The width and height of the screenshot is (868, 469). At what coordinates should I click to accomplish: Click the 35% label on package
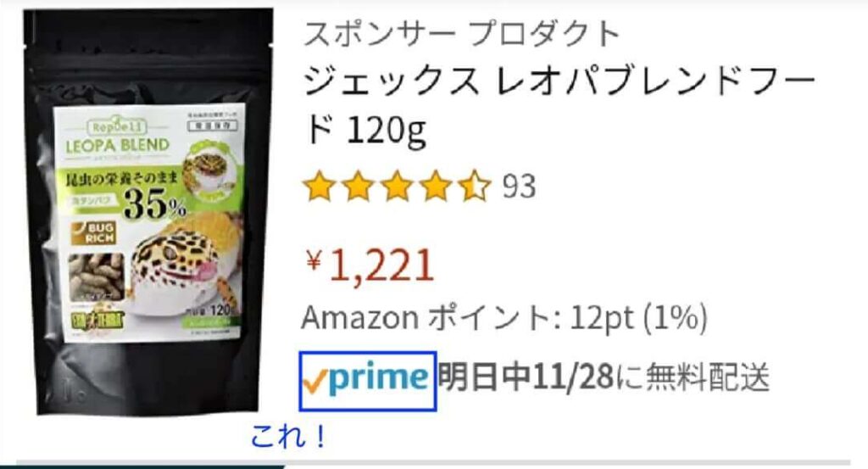pos(156,205)
